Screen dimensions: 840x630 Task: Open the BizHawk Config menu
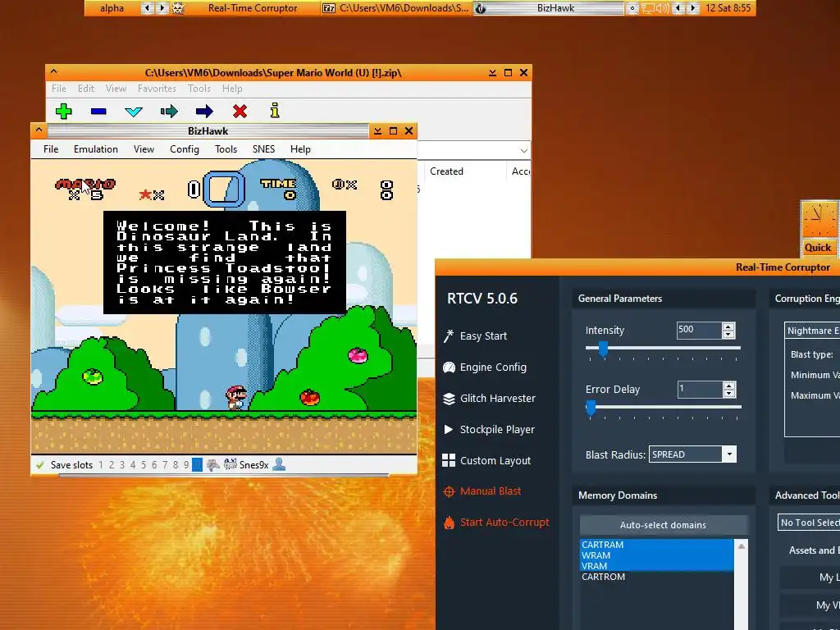coord(185,149)
